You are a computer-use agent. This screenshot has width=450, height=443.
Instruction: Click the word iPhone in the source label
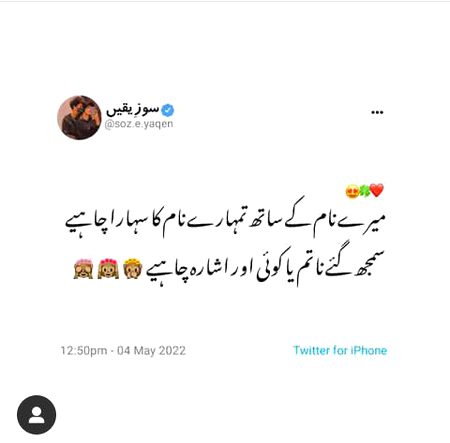pyautogui.click(x=369, y=350)
